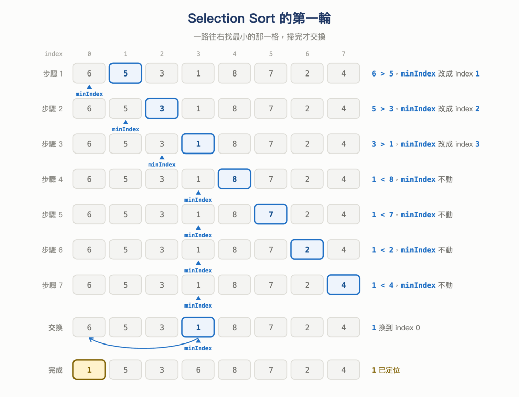Click highlighted cell 4 in 步驟 7 row
The height and width of the screenshot is (420, 519).
pos(344,285)
